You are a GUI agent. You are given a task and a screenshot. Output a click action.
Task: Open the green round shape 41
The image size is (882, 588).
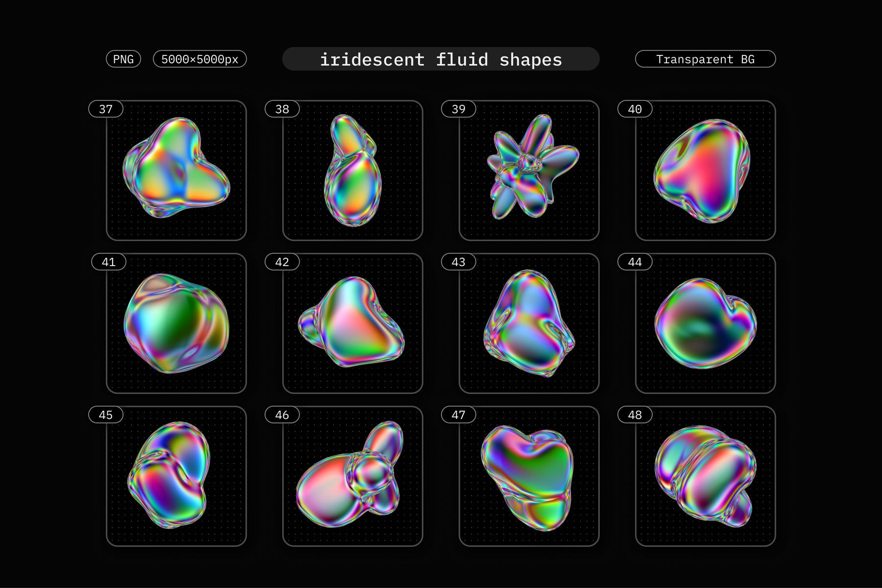[x=176, y=323]
